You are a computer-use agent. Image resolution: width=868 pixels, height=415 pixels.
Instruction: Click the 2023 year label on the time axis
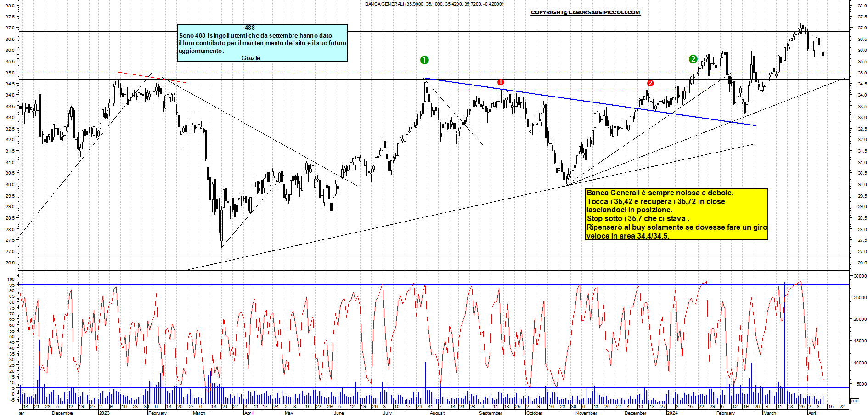point(105,413)
